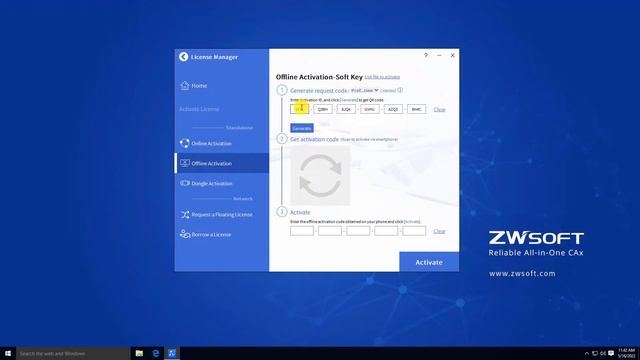
Task: Open the Action Center notifications icon
Action: click(x=611, y=353)
